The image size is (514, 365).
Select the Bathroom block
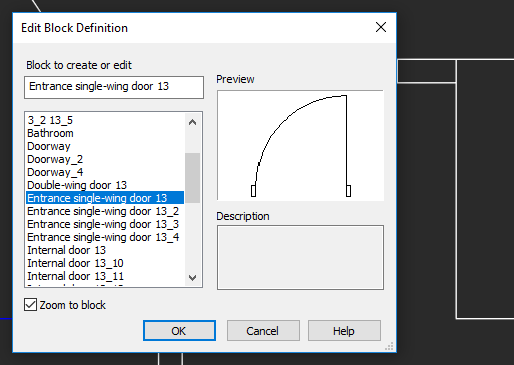click(x=105, y=133)
